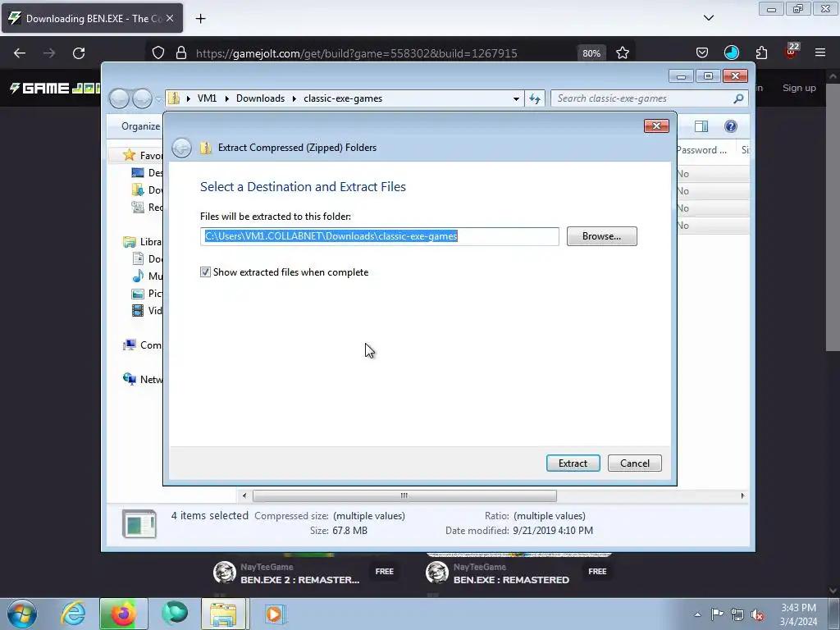Click the horizontal scrollbar right arrow
Viewport: 840px width, 630px height.
(742, 495)
